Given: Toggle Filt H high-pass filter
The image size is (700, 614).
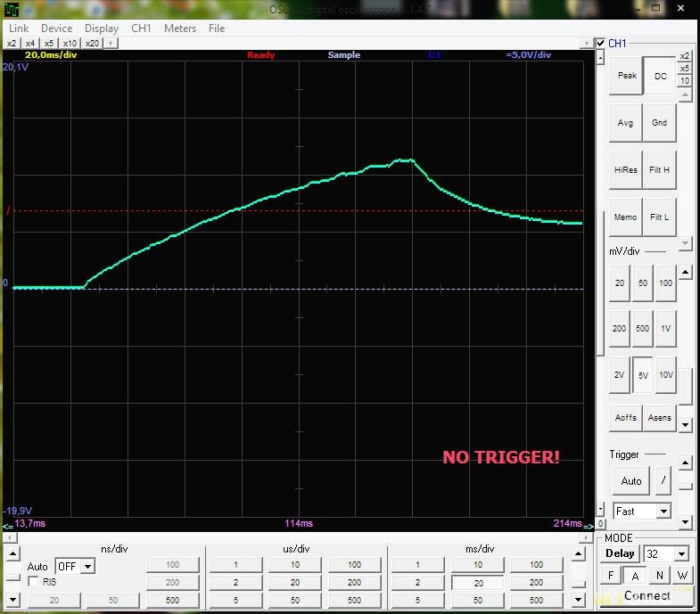Looking at the screenshot, I should pos(659,170).
